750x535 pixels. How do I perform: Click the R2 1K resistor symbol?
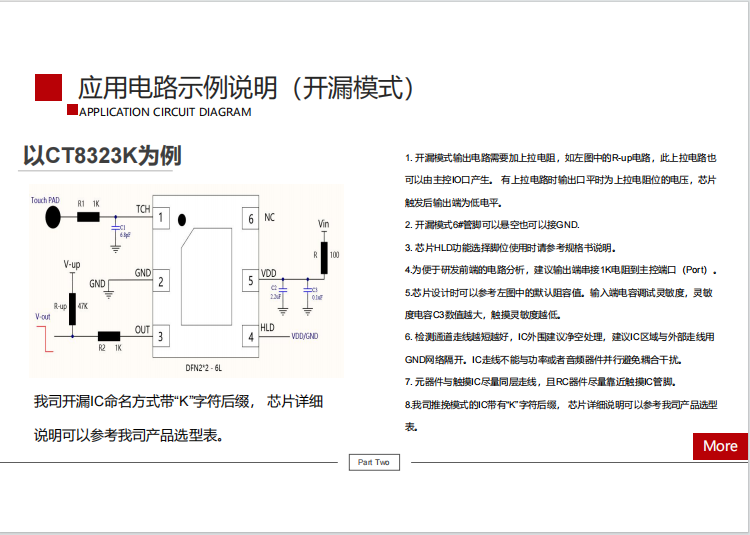108,336
